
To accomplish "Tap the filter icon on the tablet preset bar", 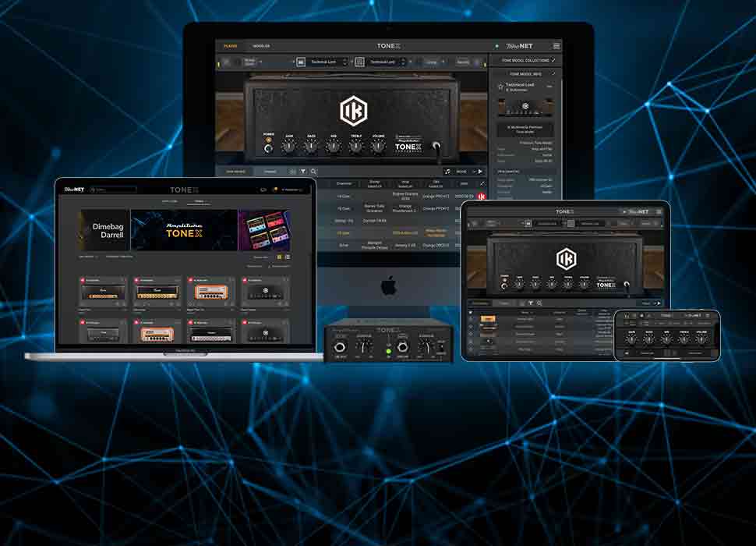I will click(530, 302).
